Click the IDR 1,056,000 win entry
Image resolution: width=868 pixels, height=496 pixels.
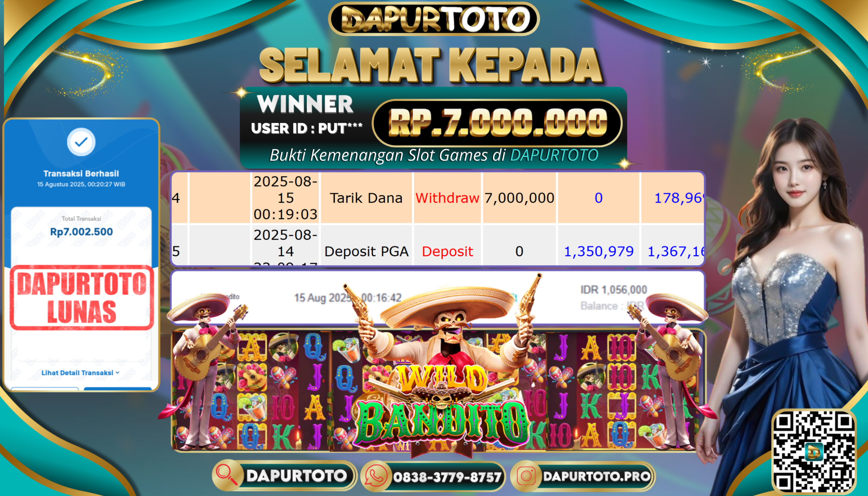pos(614,290)
